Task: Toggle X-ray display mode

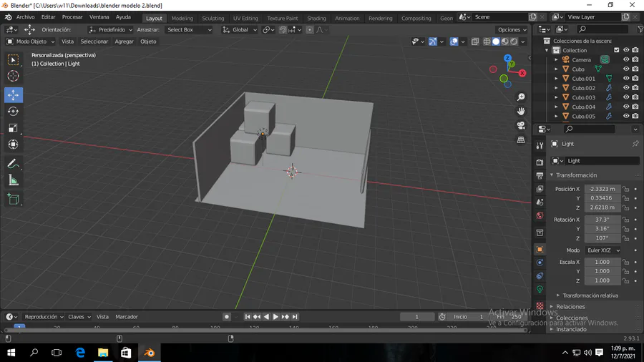Action: click(475, 41)
